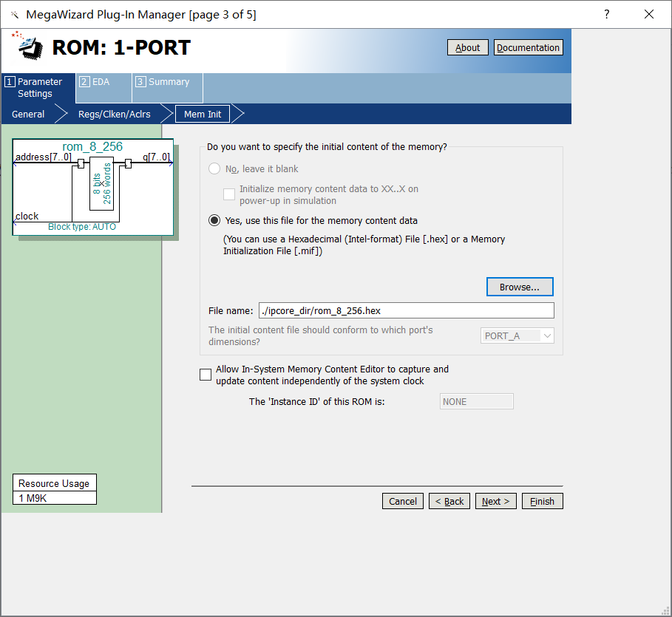
Task: Click the address[7..0] port label
Action: pos(43,157)
